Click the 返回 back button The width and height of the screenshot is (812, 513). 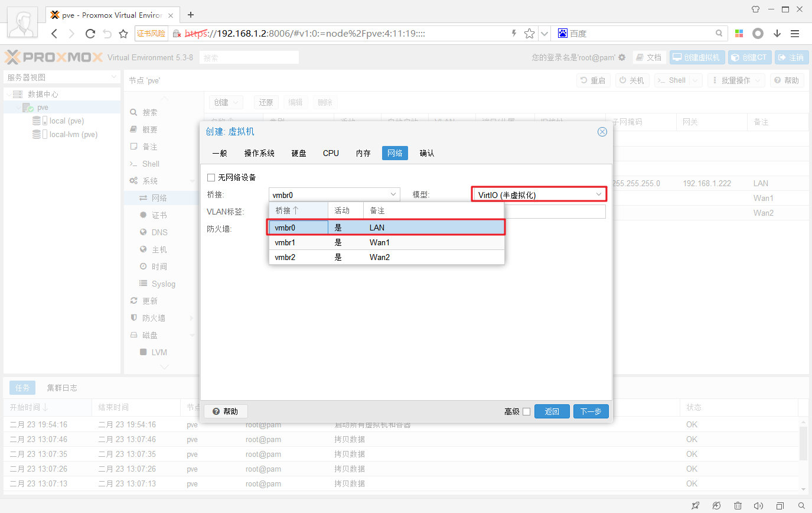(552, 411)
